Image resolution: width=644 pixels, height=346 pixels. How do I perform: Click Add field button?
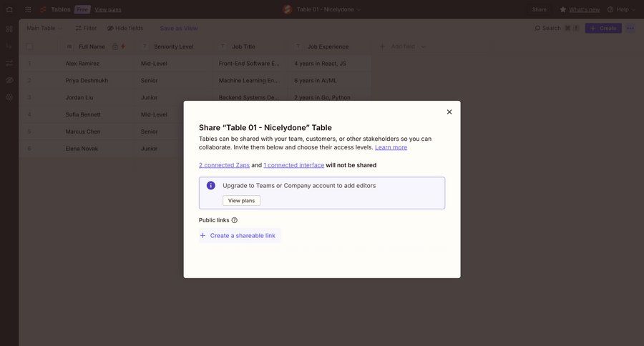click(402, 46)
